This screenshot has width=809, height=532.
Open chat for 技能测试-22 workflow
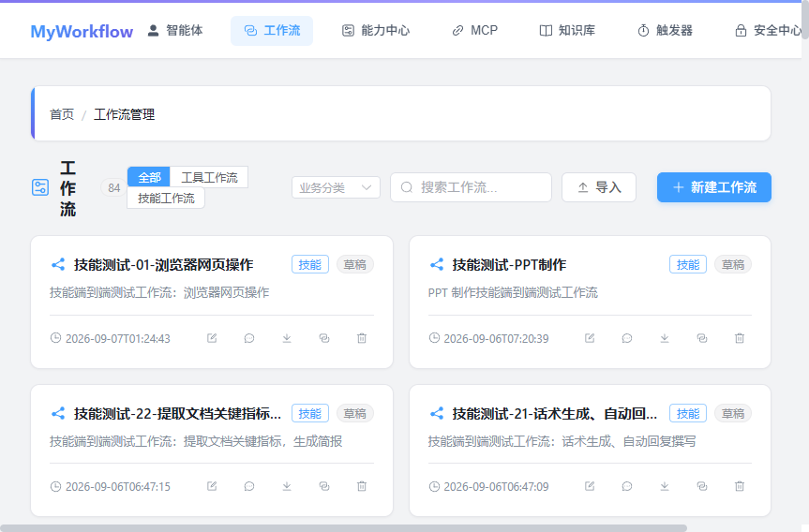click(x=249, y=486)
